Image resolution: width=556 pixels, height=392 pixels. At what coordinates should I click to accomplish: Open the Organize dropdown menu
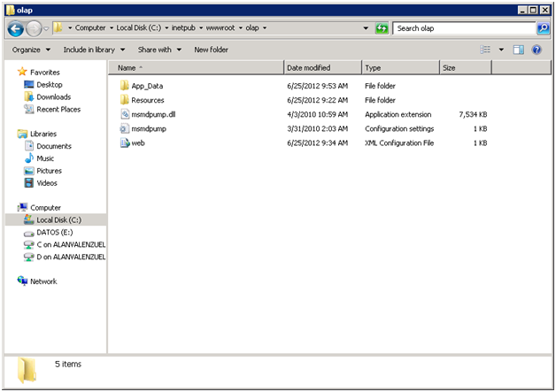tap(30, 50)
